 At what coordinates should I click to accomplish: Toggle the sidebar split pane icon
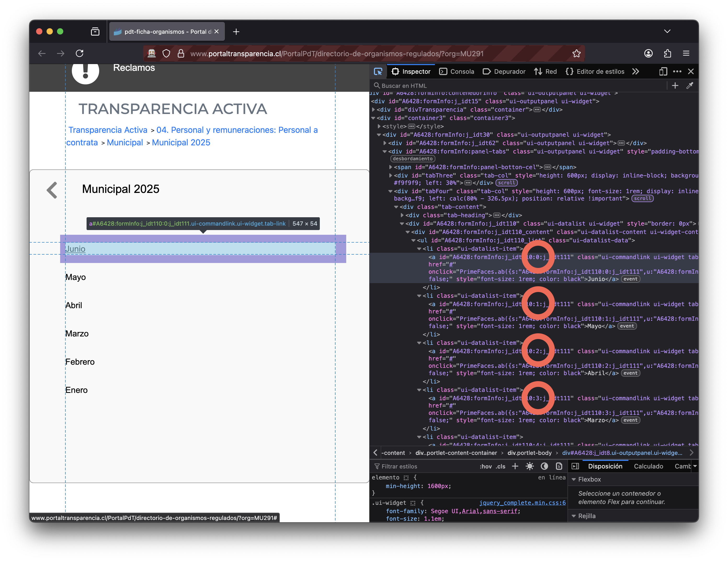[575, 466]
